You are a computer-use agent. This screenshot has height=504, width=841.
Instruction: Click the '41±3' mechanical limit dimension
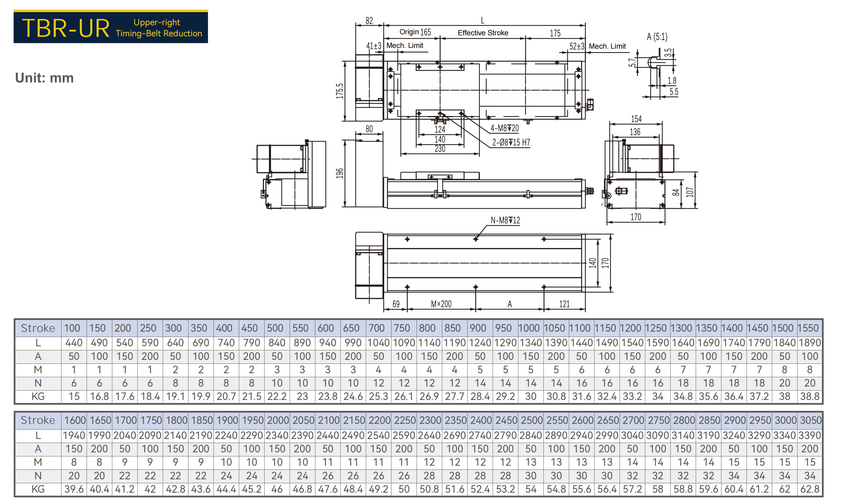point(374,46)
